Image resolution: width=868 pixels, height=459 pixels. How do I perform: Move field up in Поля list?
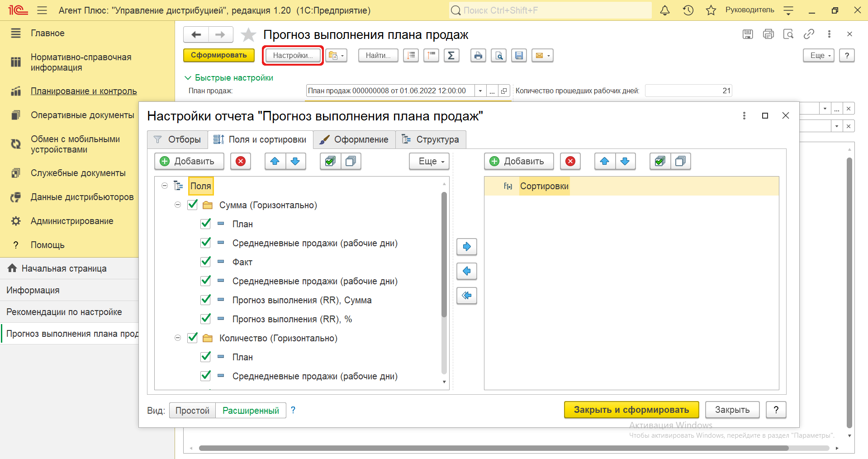pos(275,161)
